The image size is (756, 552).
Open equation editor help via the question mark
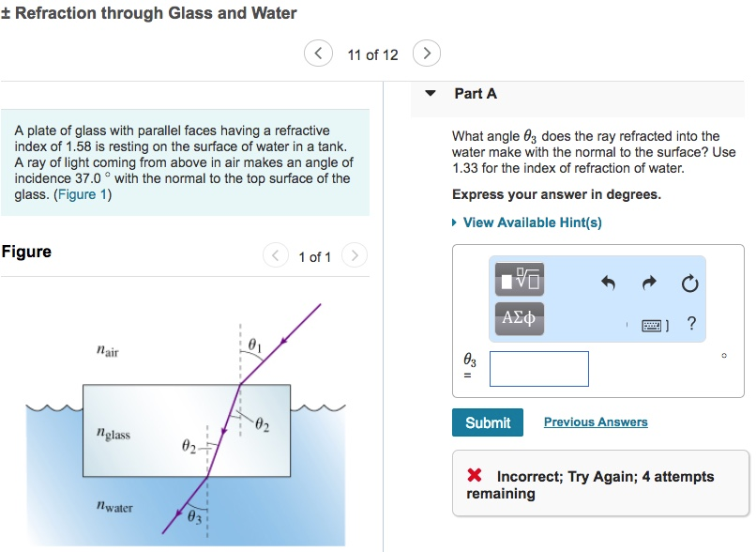click(x=691, y=323)
